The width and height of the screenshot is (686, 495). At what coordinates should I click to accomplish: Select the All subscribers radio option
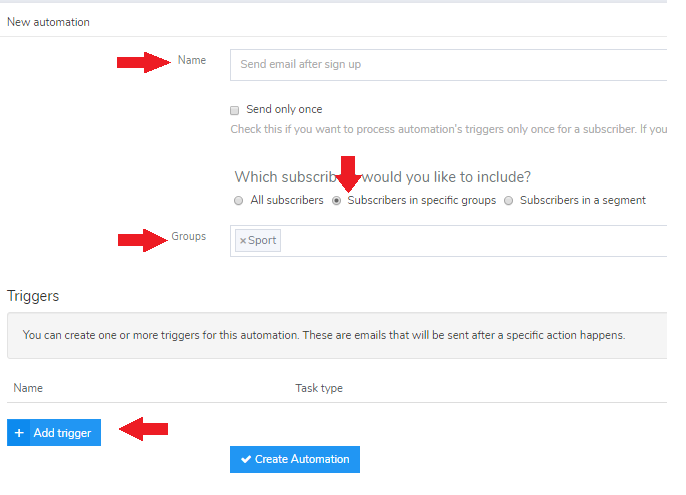click(238, 201)
